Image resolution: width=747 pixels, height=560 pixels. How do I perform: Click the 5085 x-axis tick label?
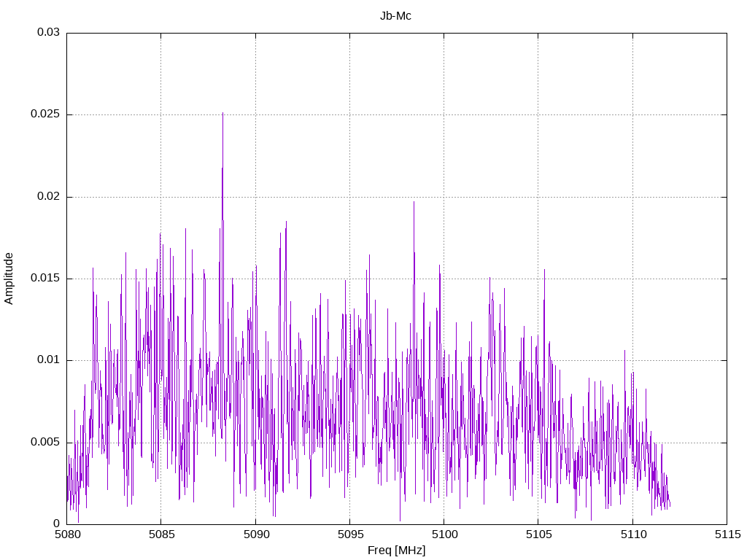161,534
